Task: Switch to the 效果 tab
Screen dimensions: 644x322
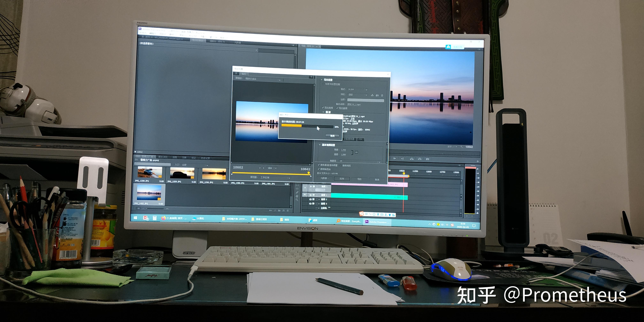Action: (x=184, y=157)
